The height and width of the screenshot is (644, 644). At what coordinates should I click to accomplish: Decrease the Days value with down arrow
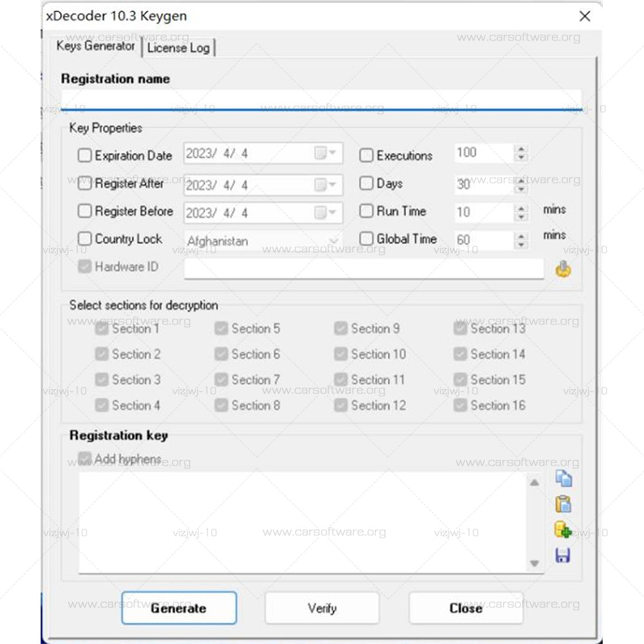point(521,189)
